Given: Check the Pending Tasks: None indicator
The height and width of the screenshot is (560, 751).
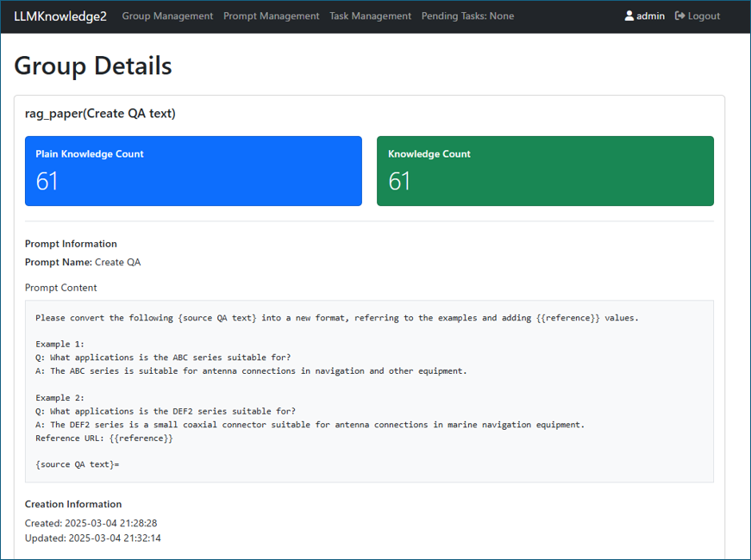Looking at the screenshot, I should [467, 16].
